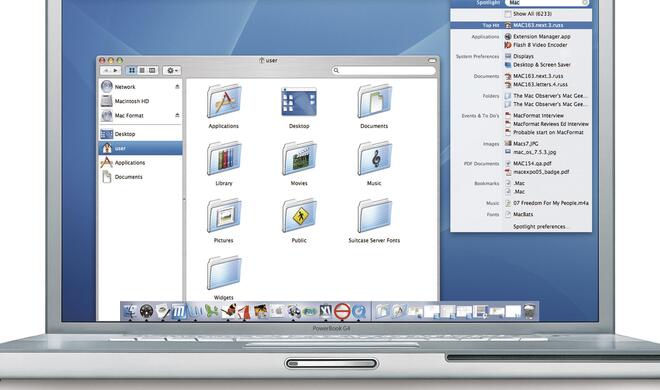This screenshot has width=660, height=390.
Task: Switch Finder to icon view
Action: (132, 70)
